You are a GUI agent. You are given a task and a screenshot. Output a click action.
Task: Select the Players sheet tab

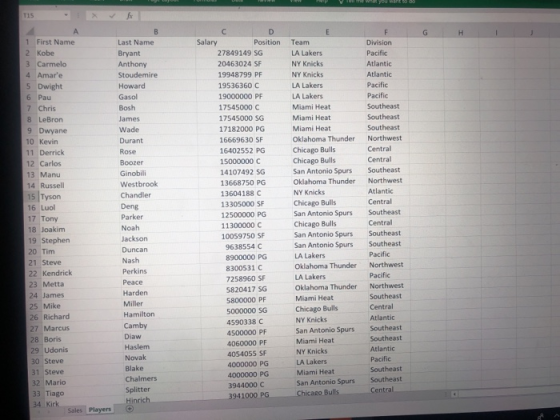[x=100, y=410]
